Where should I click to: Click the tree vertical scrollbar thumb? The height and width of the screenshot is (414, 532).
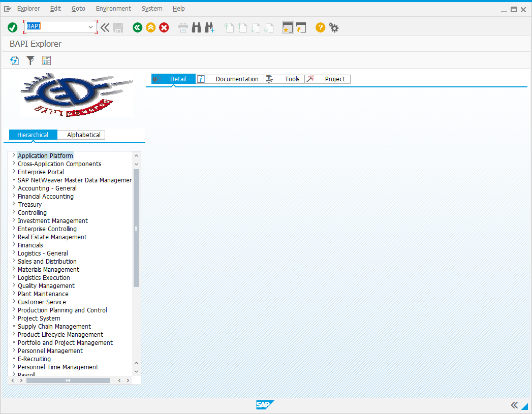[136, 228]
